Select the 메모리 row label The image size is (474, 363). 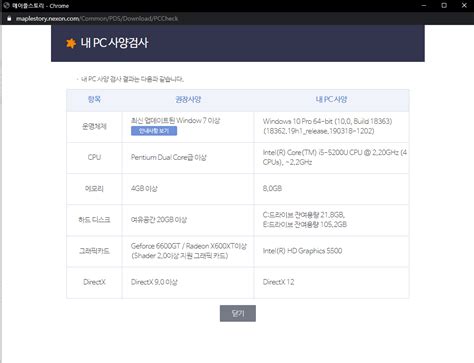click(x=94, y=189)
